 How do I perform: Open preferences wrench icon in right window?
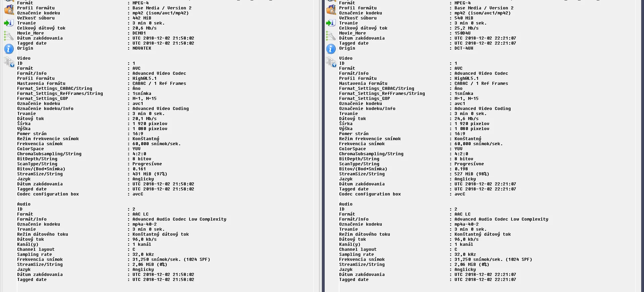click(331, 36)
